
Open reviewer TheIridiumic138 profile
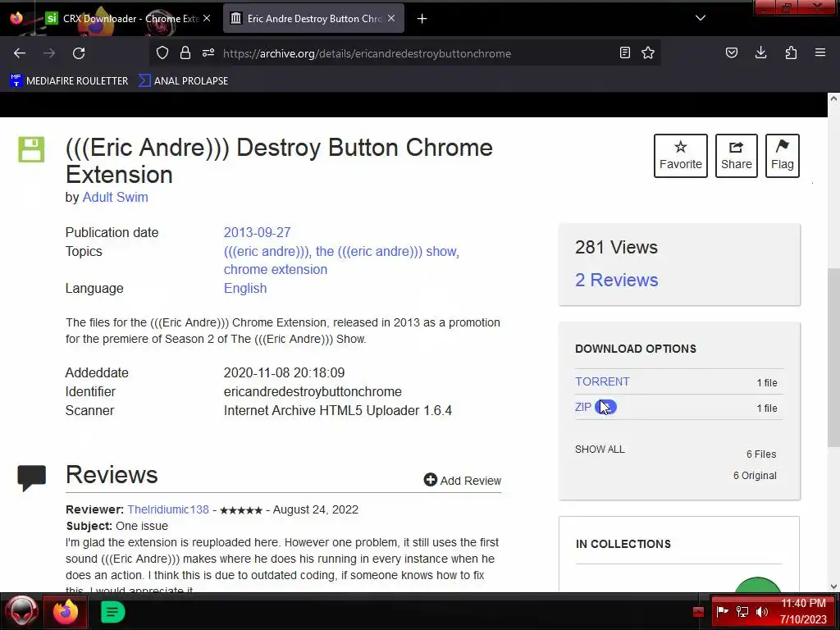(x=167, y=509)
